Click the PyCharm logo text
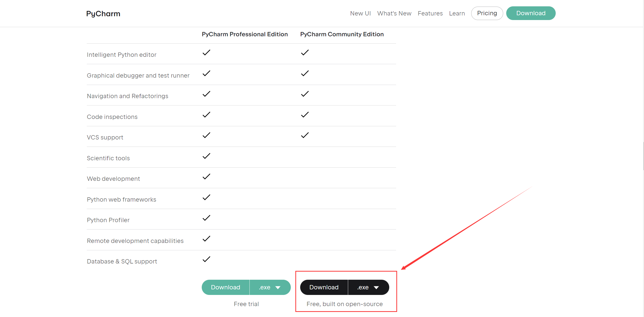Viewport: 644px width, 317px height. [x=103, y=13]
